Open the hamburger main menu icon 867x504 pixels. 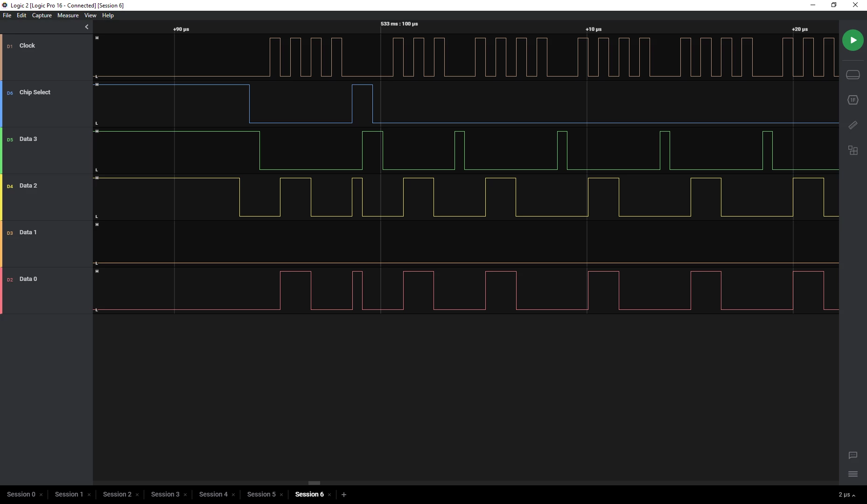[853, 474]
